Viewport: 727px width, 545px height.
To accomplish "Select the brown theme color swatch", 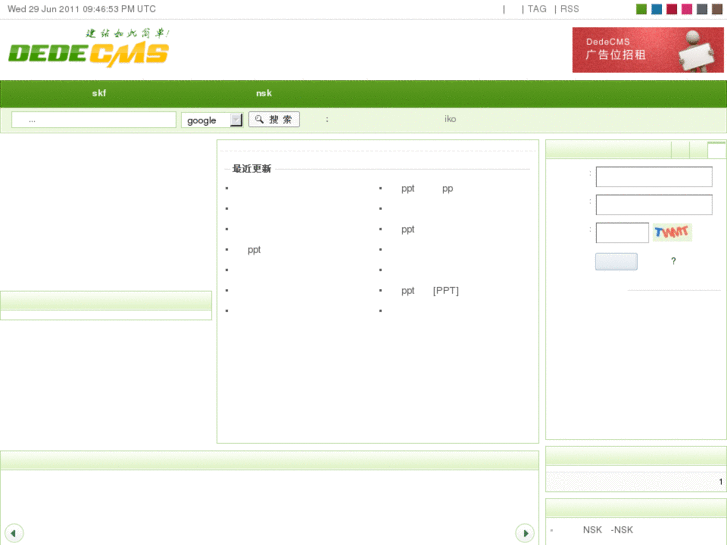I will pyautogui.click(x=717, y=9).
